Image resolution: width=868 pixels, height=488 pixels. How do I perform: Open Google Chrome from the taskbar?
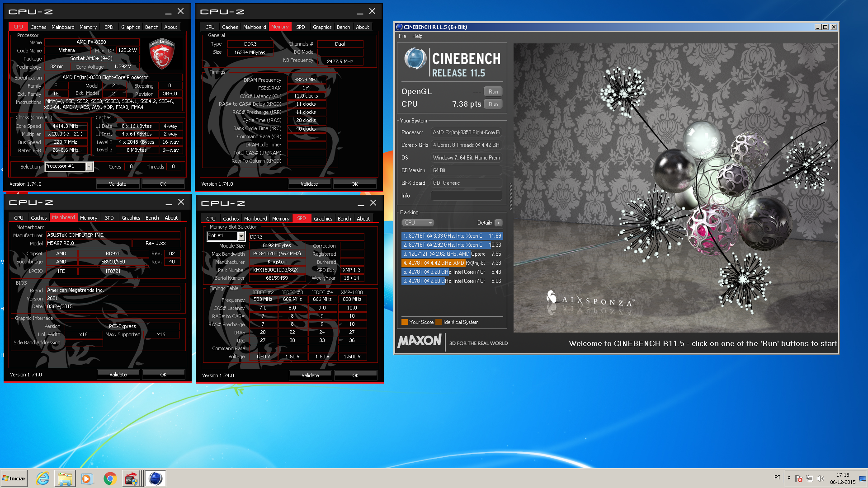(109, 479)
